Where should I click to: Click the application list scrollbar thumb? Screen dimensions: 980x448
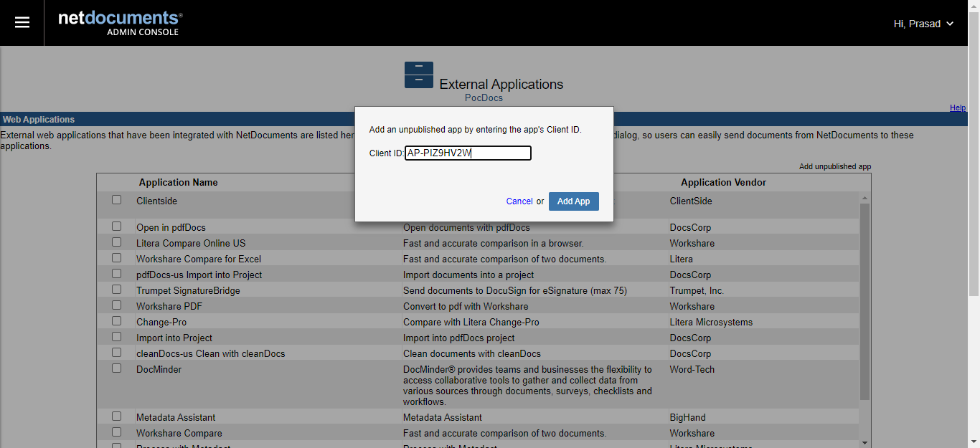click(864, 302)
